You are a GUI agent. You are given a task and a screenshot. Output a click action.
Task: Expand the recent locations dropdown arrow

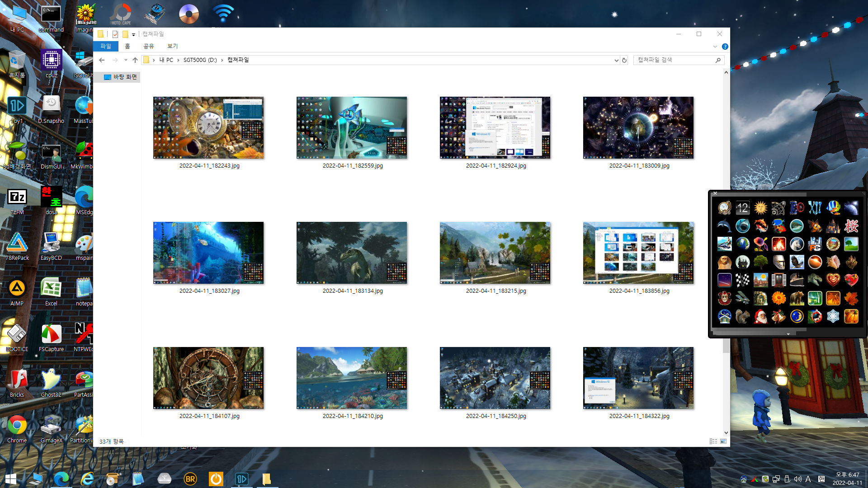(x=126, y=60)
